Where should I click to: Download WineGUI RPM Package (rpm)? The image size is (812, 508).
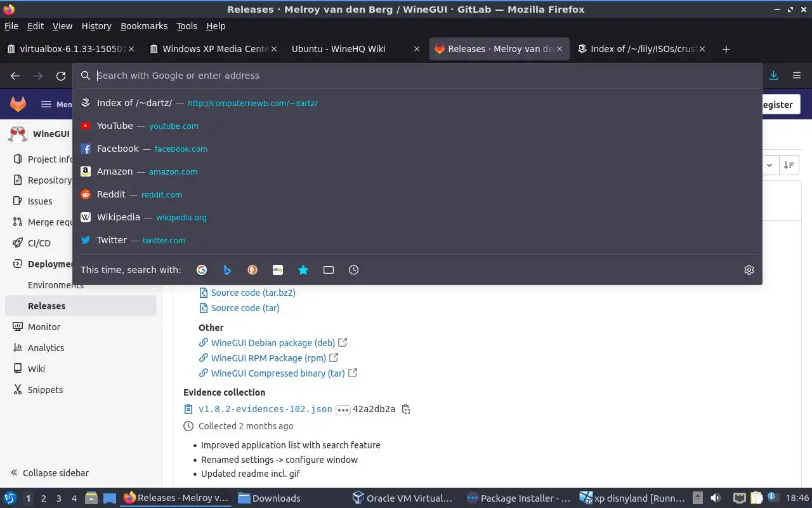[x=268, y=358]
